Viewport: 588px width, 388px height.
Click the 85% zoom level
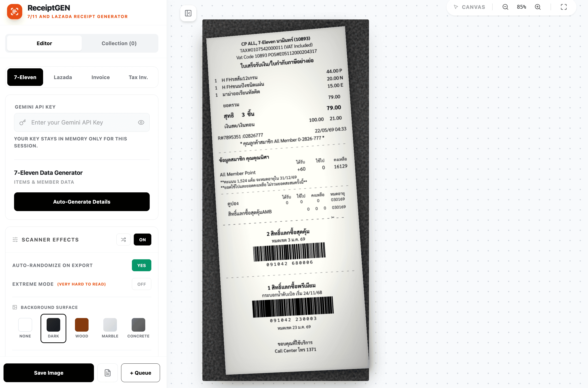(x=521, y=7)
